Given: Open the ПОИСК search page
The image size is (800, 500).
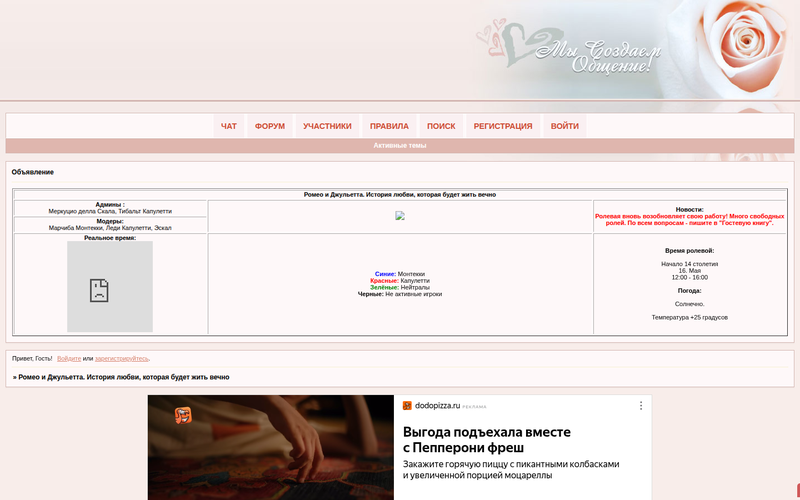Looking at the screenshot, I should (441, 126).
